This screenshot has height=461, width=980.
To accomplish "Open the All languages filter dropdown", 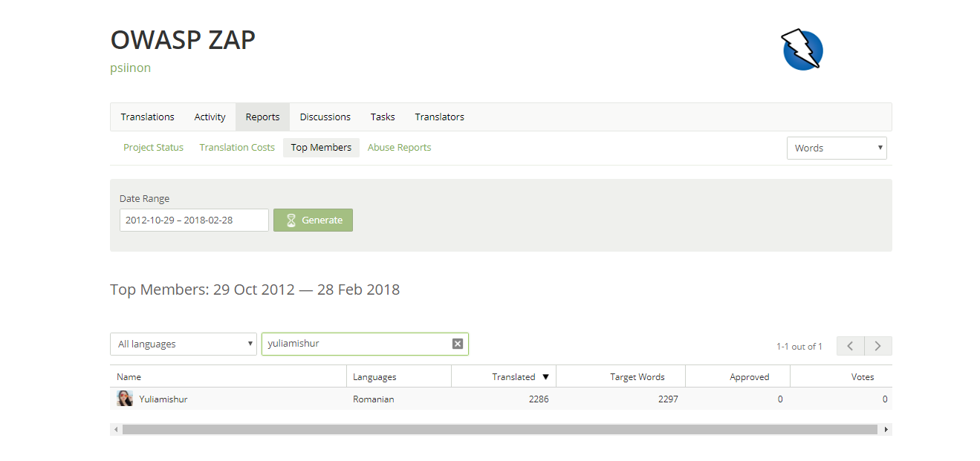I will click(x=184, y=344).
